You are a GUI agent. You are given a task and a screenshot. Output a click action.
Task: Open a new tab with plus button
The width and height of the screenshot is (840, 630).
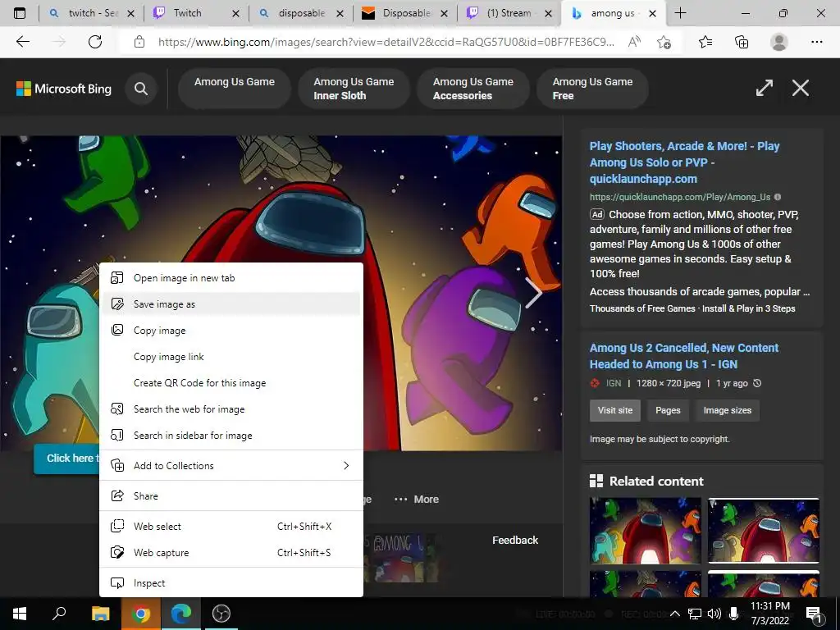pyautogui.click(x=680, y=13)
